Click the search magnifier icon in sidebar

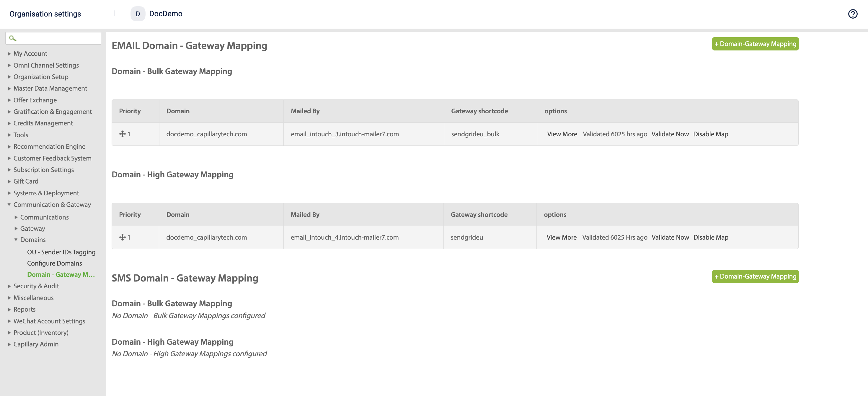pyautogui.click(x=12, y=38)
